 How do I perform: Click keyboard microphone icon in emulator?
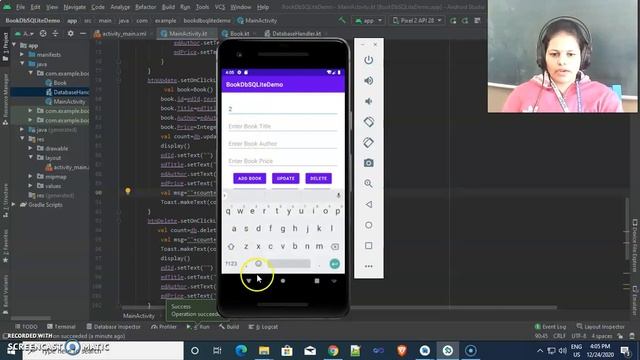(338, 196)
